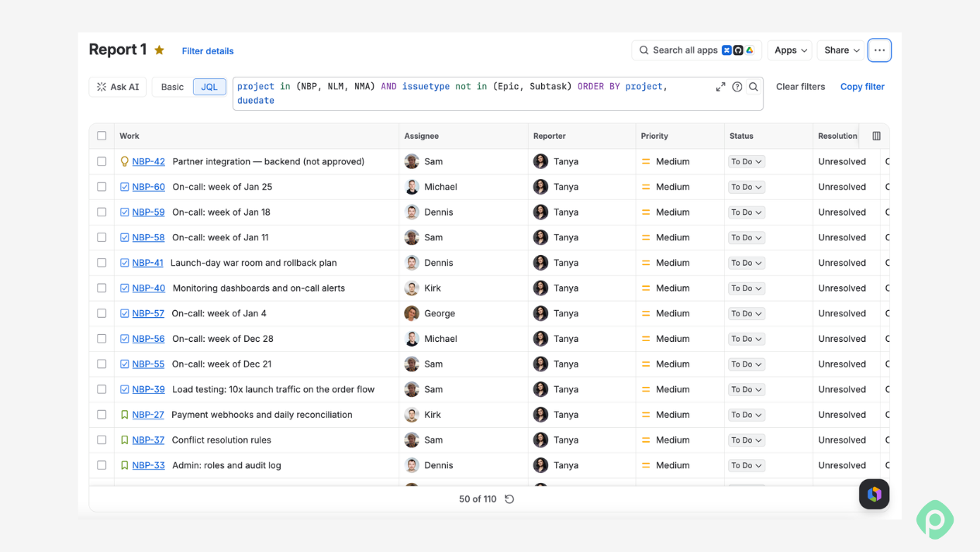Open JQL syntax help icon

click(x=737, y=87)
